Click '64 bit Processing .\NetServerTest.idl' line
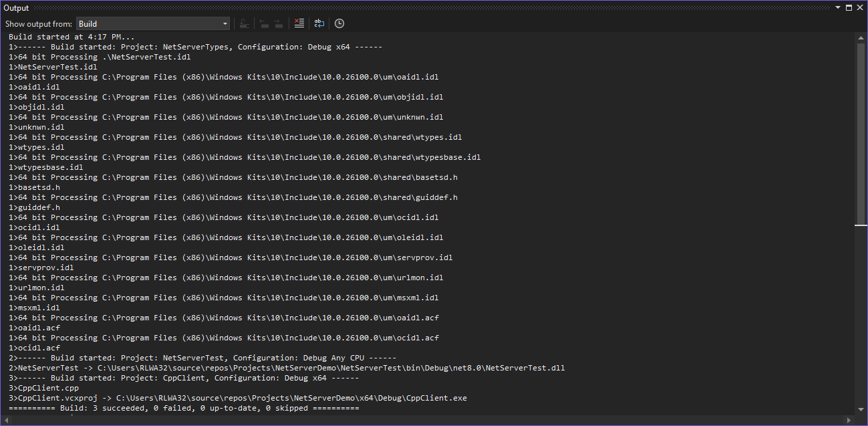The height and width of the screenshot is (426, 868). 100,57
